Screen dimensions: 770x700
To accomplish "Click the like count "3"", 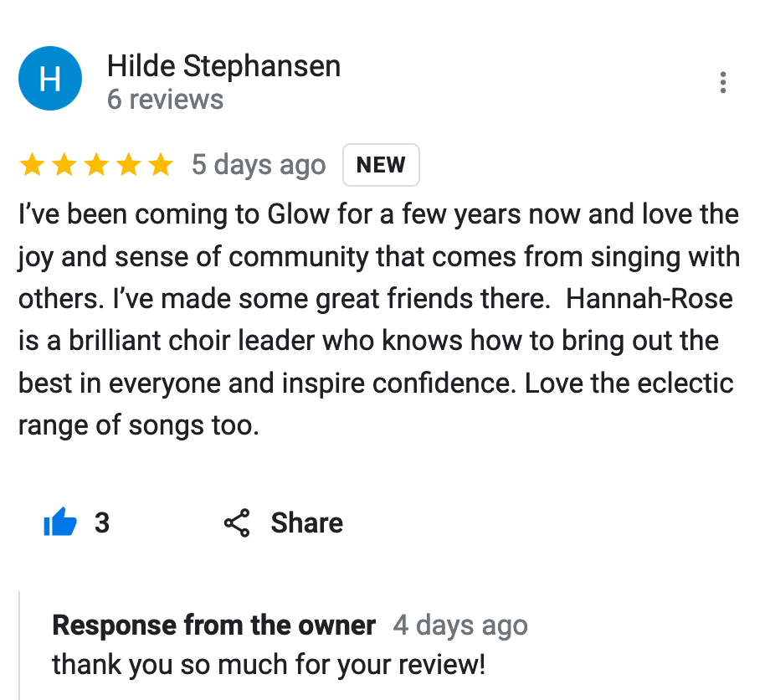I will (x=102, y=523).
